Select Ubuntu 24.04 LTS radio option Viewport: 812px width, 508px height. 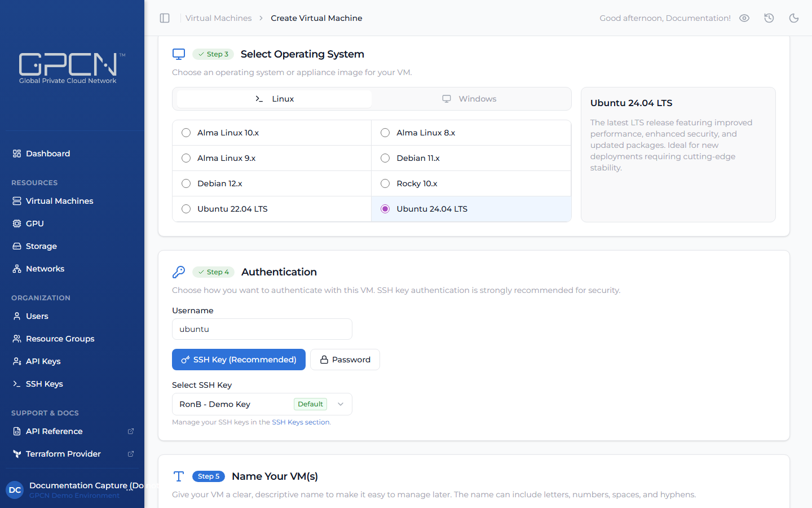[x=385, y=209]
